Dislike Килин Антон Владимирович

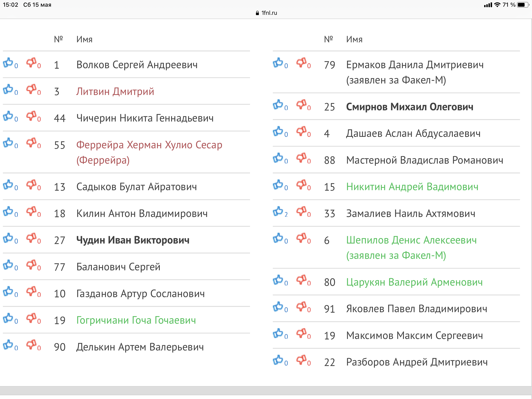(32, 211)
